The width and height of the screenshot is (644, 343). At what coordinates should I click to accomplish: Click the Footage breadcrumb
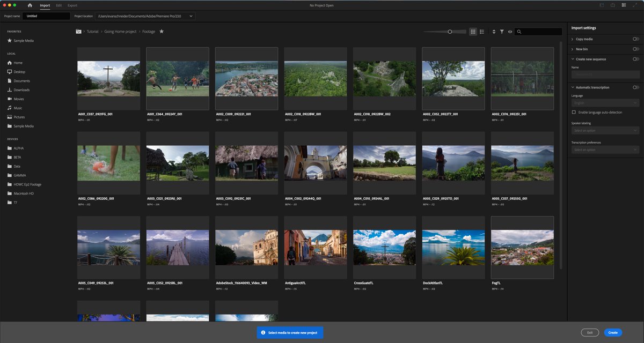click(149, 32)
